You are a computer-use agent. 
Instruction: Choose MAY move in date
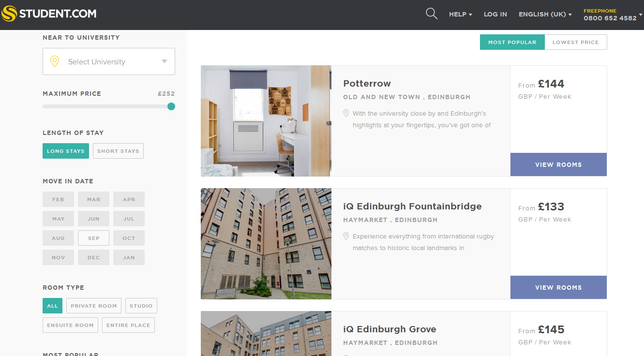(58, 219)
